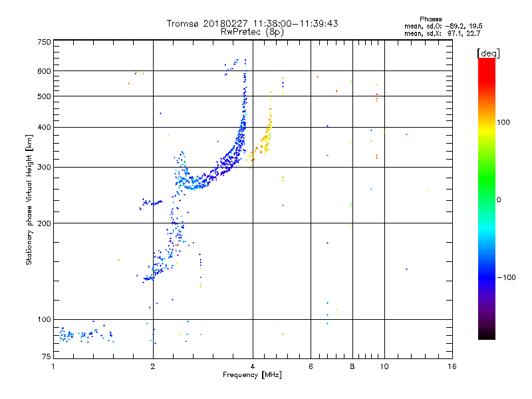Click the x-axis title "Frequency [MHz]"
532x399 pixels.
click(253, 375)
